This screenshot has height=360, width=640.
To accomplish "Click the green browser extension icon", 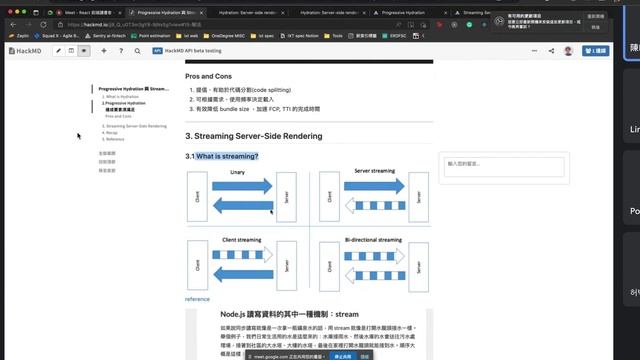I will pos(469,25).
